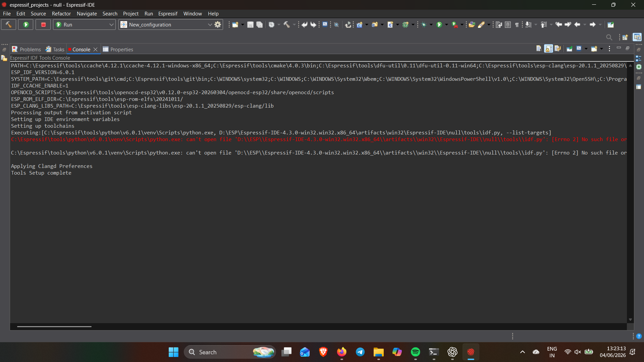Open the File menu
This screenshot has width=644, height=362.
pos(7,13)
